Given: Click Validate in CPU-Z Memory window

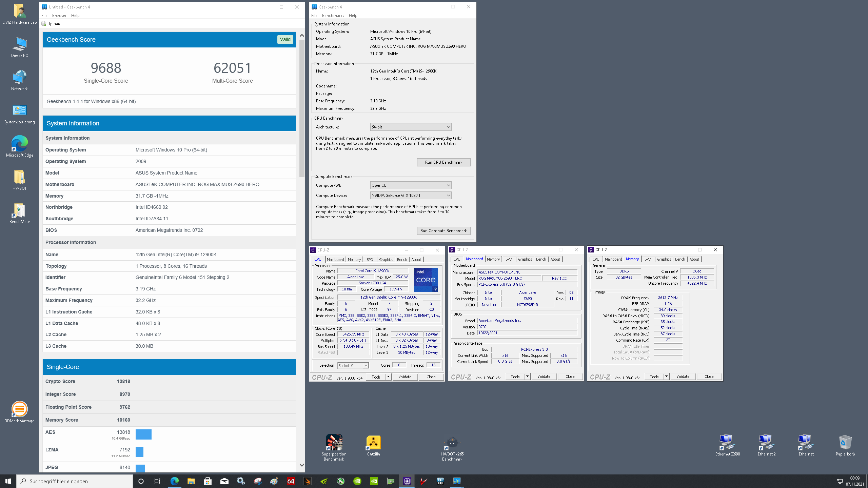Looking at the screenshot, I should click(683, 377).
